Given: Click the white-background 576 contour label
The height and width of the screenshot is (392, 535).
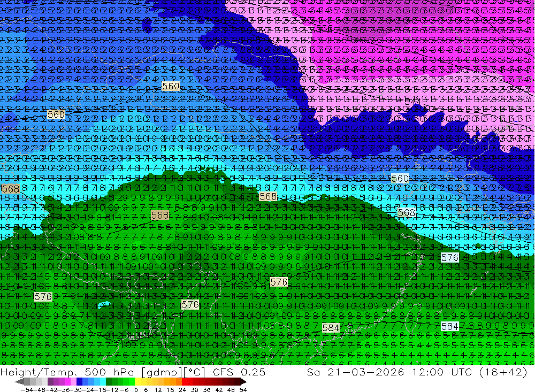Looking at the screenshot, I should pyautogui.click(x=450, y=258).
